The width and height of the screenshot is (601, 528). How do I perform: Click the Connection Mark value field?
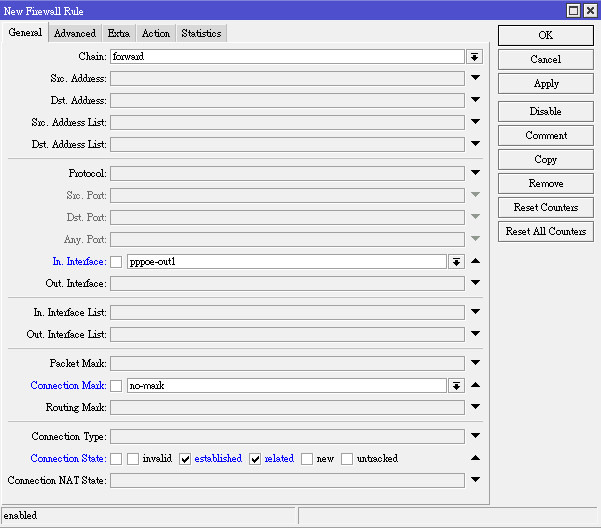point(287,386)
